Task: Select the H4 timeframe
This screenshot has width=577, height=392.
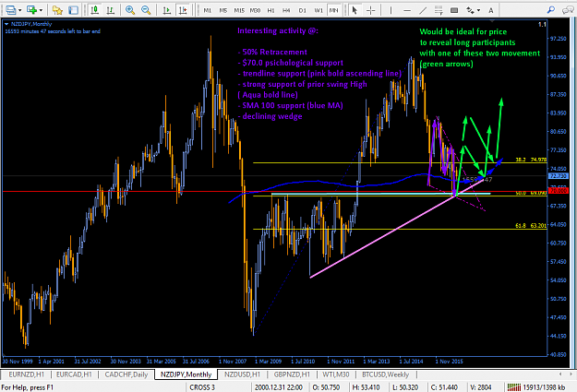Action: click(x=286, y=10)
